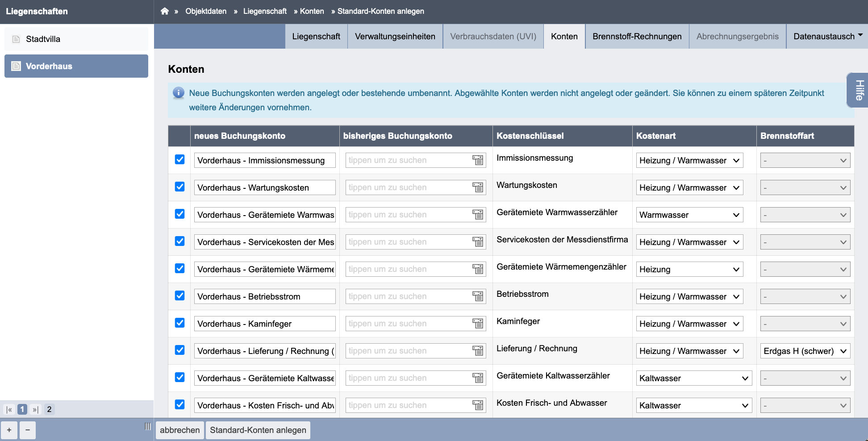Screen dimensions: 868x441
Task: Open account picker icon in Betriebsstrom row
Action: [x=478, y=296]
